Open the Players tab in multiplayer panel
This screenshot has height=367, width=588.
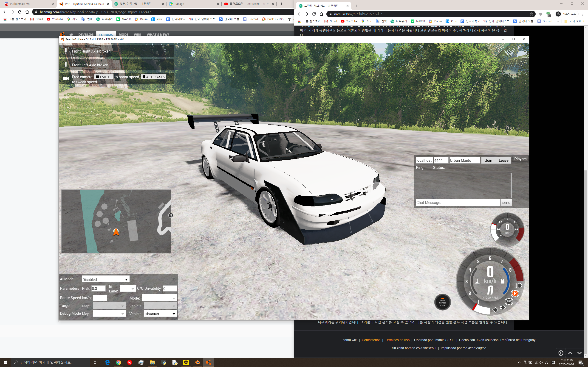tap(520, 159)
